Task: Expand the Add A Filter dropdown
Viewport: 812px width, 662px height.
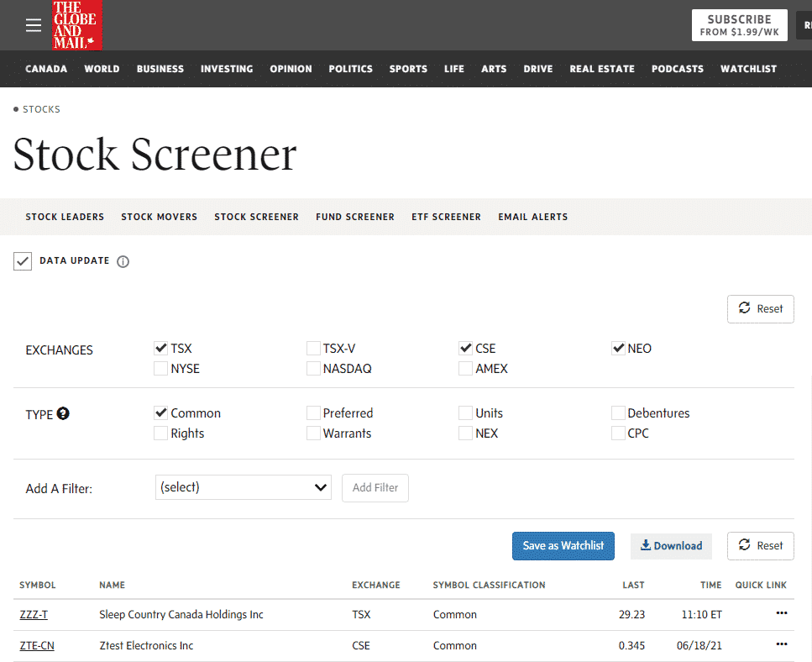Action: (243, 487)
